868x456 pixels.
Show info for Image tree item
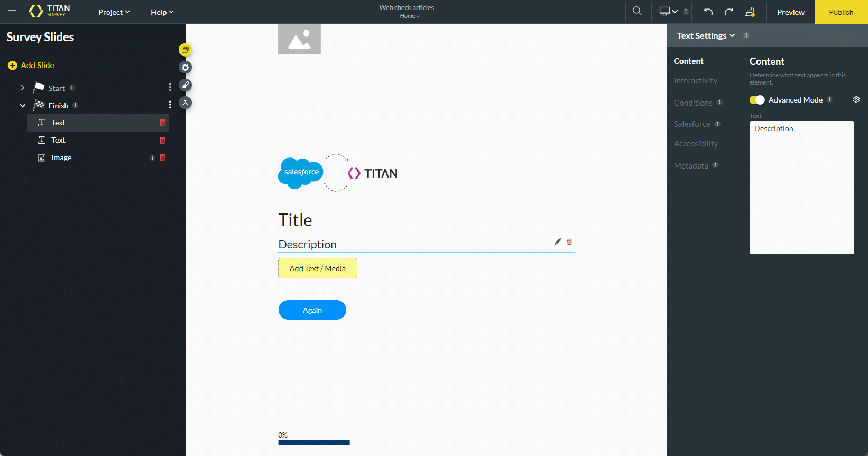(152, 158)
